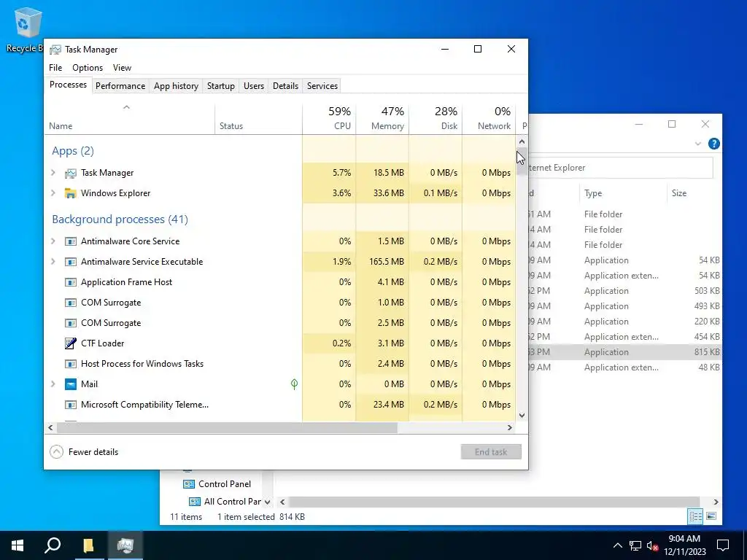Click the Control Panel icon in Explorer's navigation tree
This screenshot has height=560, width=747.
coord(189,484)
